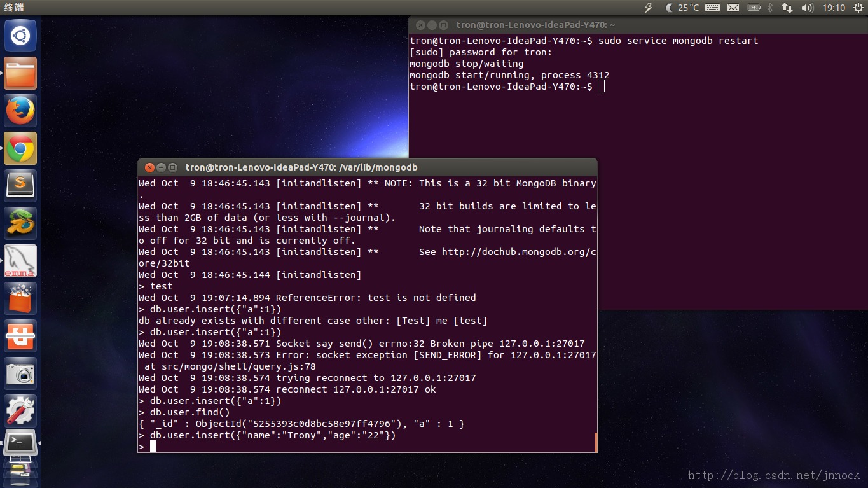Expand the 25 °C weather indicator
Screen dimensions: 868x488
(x=682, y=8)
